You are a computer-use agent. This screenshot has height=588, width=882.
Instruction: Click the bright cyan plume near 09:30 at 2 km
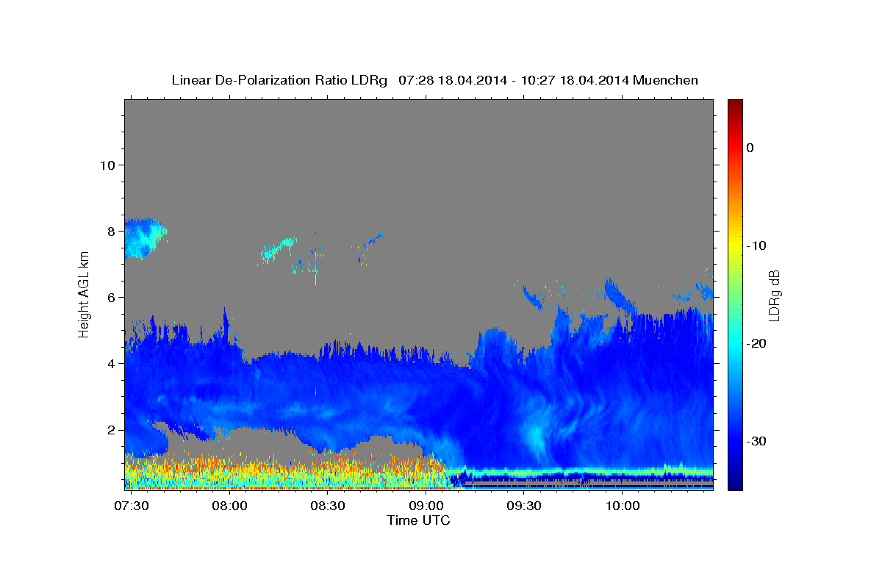click(537, 437)
